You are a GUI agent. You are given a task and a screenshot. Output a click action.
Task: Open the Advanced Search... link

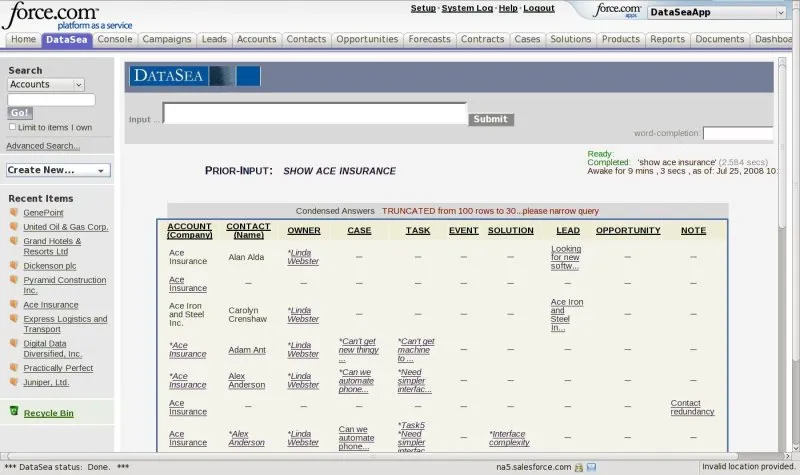(x=43, y=146)
